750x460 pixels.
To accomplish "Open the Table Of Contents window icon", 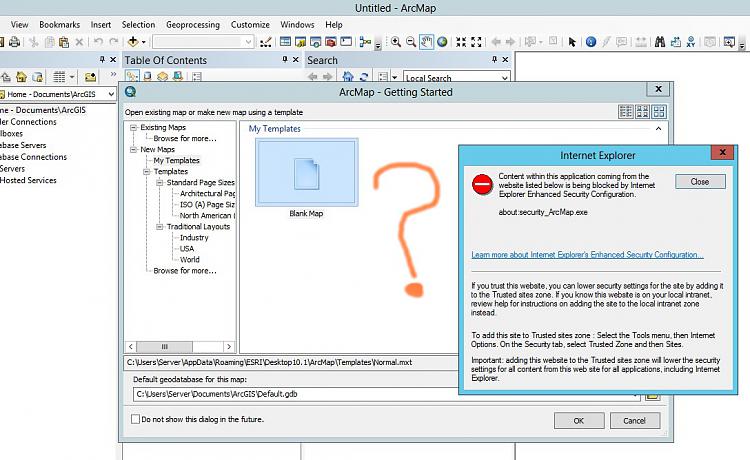I will pos(285,42).
